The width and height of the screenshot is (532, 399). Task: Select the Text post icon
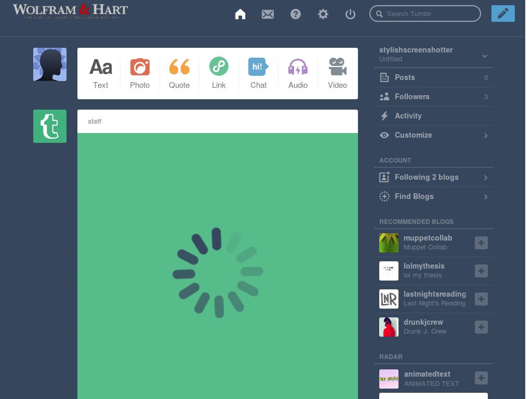point(100,66)
